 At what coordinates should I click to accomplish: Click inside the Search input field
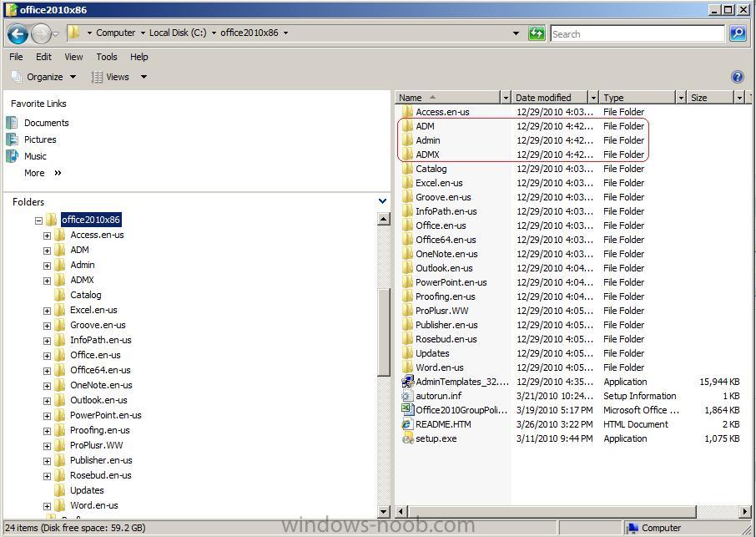click(x=638, y=33)
